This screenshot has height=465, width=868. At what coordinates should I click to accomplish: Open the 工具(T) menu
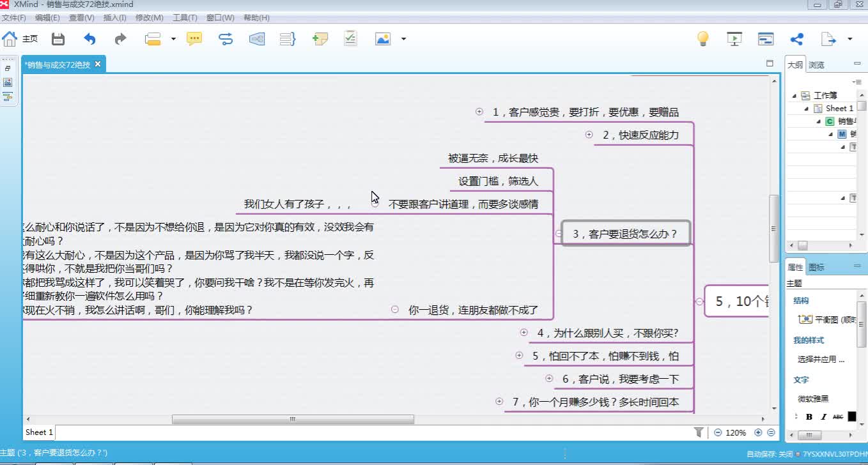(185, 18)
